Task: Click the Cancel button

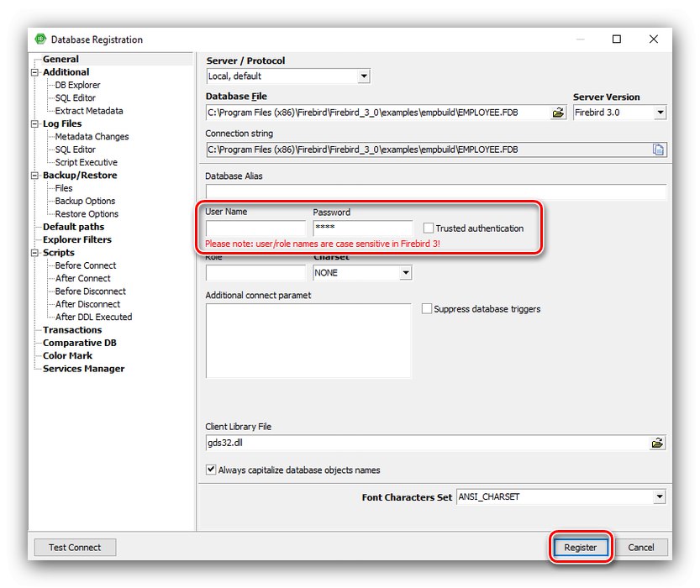Action: click(x=640, y=548)
